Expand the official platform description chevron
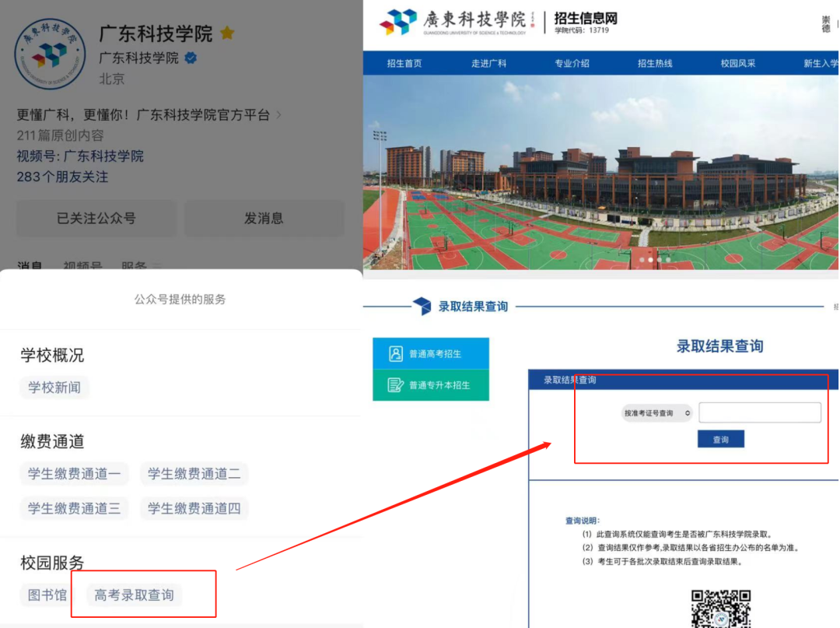The image size is (840, 628). (278, 114)
